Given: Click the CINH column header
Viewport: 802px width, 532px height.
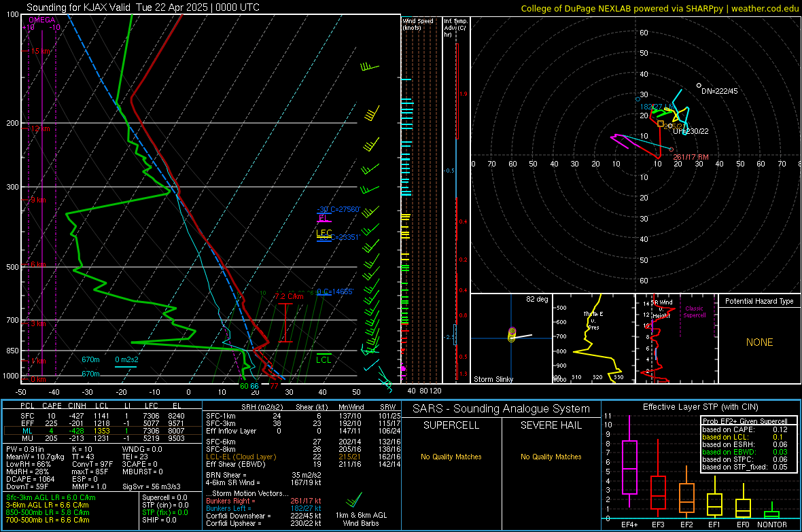Looking at the screenshot, I should [77, 406].
